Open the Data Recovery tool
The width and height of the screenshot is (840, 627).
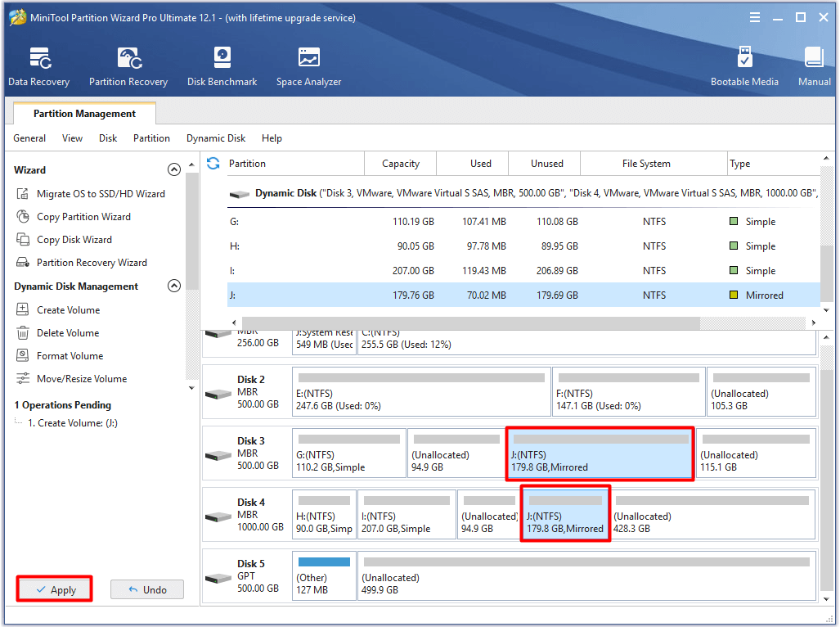click(x=39, y=66)
